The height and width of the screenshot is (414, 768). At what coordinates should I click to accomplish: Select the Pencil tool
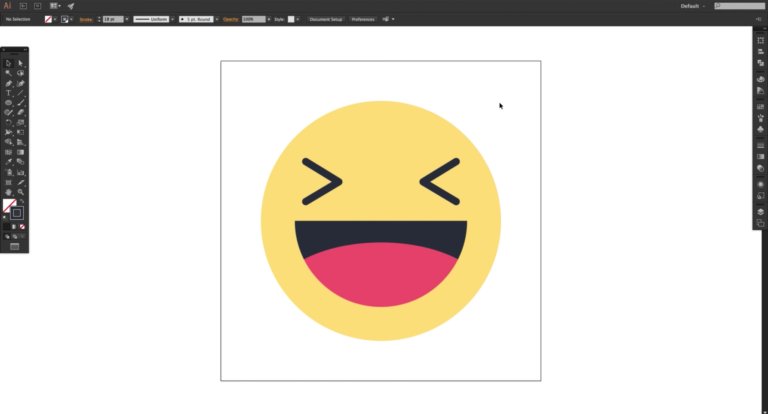[x=8, y=113]
